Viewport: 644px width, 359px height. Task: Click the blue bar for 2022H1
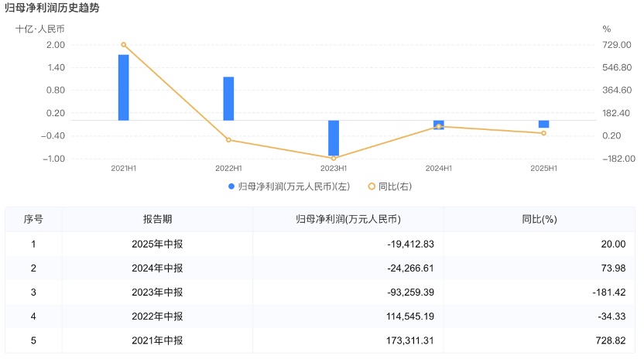click(228, 98)
